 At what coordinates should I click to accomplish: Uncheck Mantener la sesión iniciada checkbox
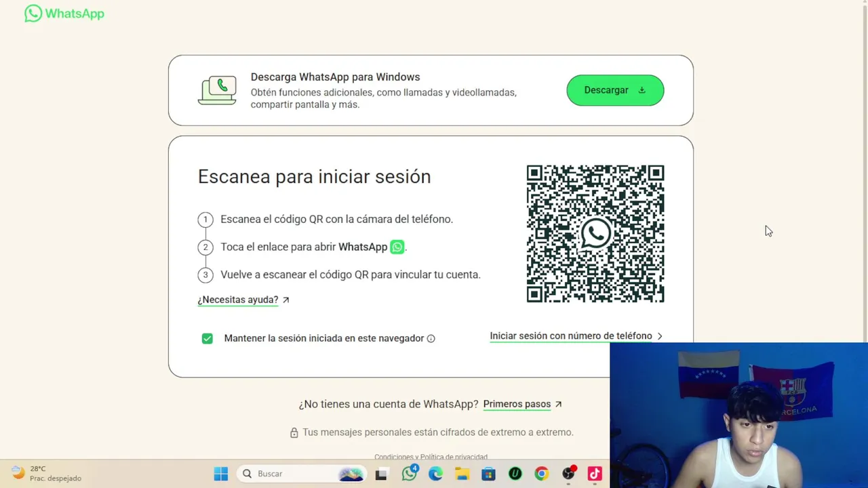(207, 338)
